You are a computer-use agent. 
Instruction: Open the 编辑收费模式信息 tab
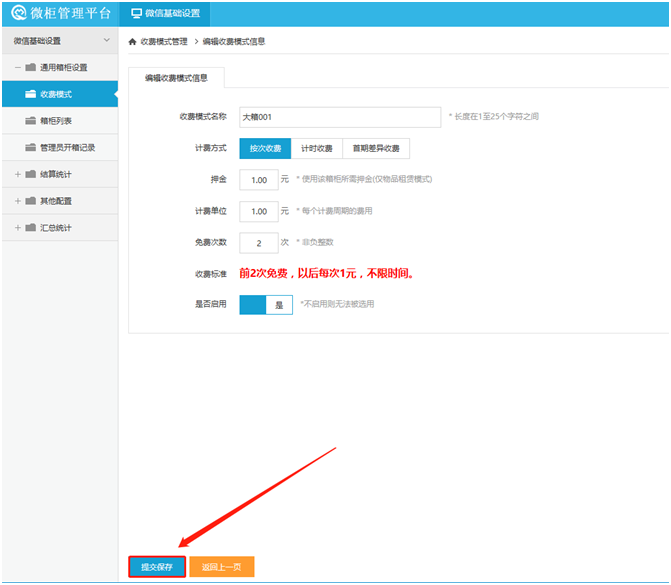click(176, 77)
